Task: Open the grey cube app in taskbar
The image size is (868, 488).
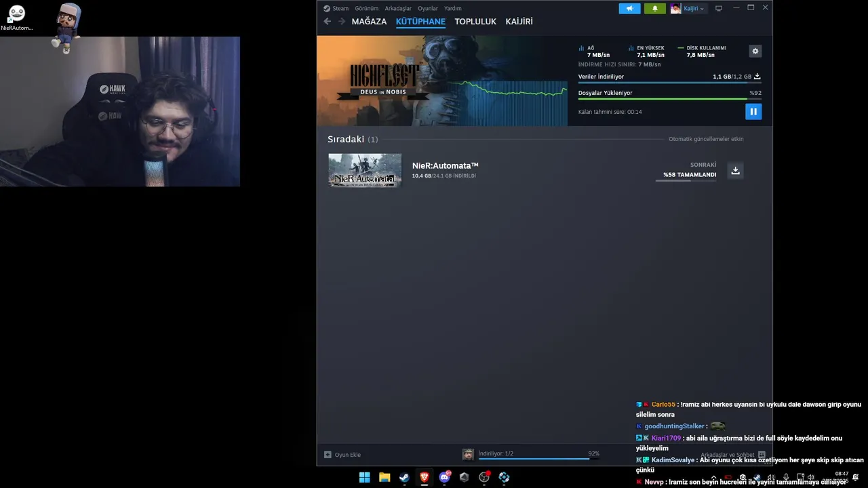Action: [464, 477]
